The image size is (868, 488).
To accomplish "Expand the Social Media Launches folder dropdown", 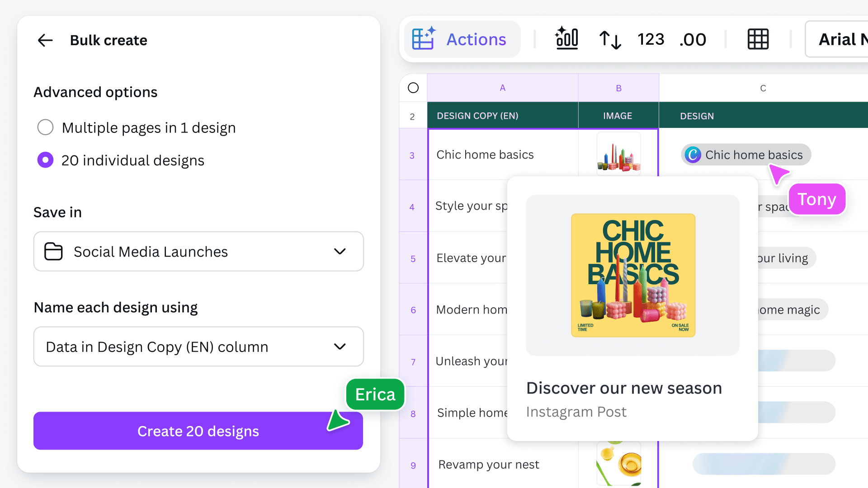I will click(x=340, y=252).
